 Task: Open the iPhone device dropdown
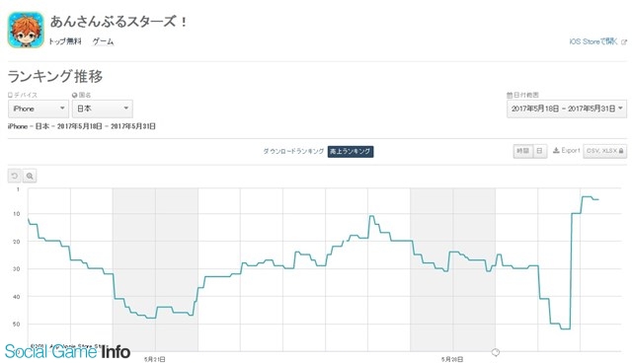click(39, 109)
